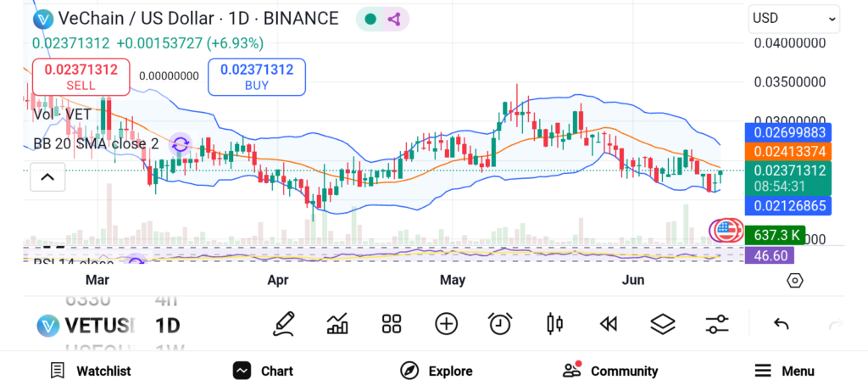Click the BUY 0.02371312 button

(256, 76)
